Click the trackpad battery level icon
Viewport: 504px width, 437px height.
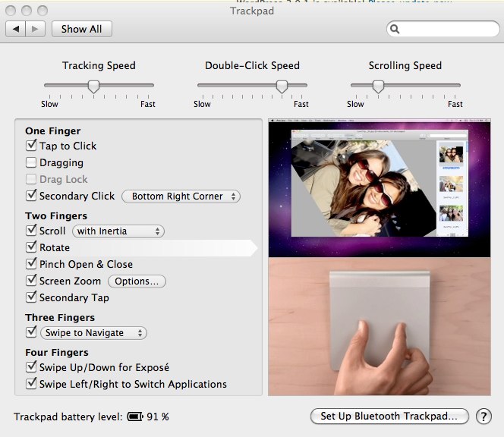click(135, 417)
